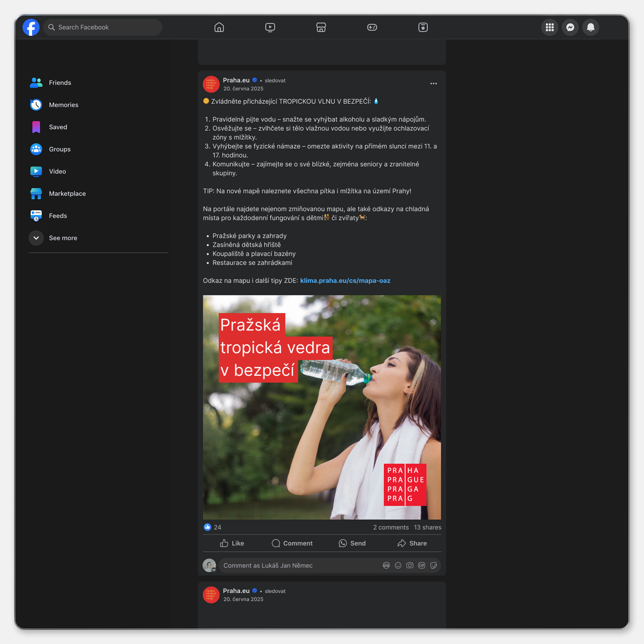Click text 'Restaurace se zahrádkami'

pos(252,263)
